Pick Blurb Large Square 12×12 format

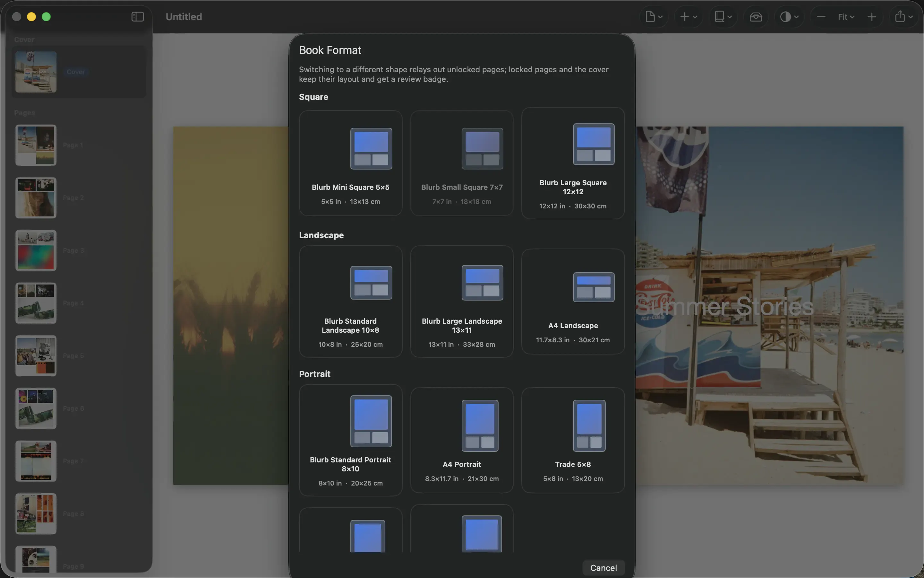[x=573, y=163]
